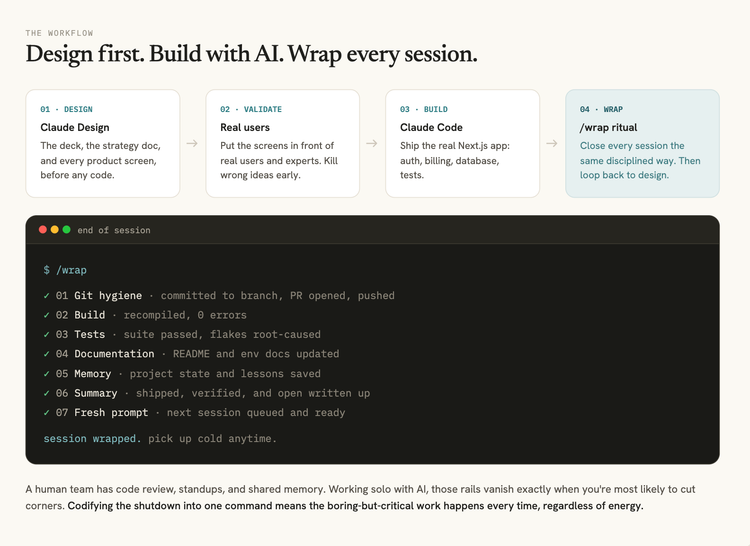The height and width of the screenshot is (546, 750).
Task: Click the '$ /wrap' command line
Action: click(65, 270)
